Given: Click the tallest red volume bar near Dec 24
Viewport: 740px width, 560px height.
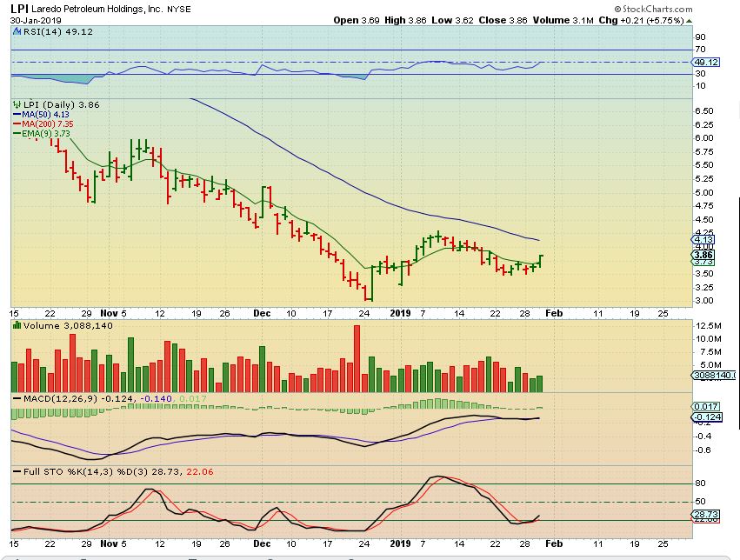Looking at the screenshot, I should point(357,358).
